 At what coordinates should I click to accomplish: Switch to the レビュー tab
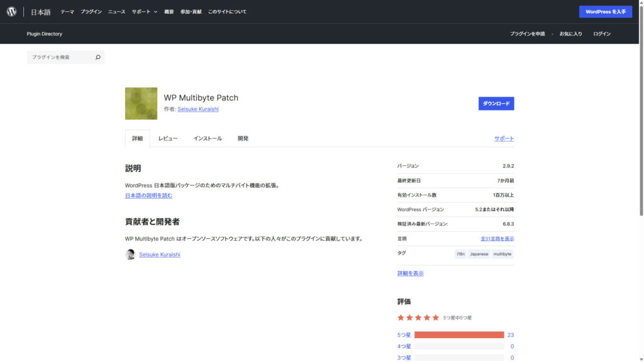tap(168, 138)
